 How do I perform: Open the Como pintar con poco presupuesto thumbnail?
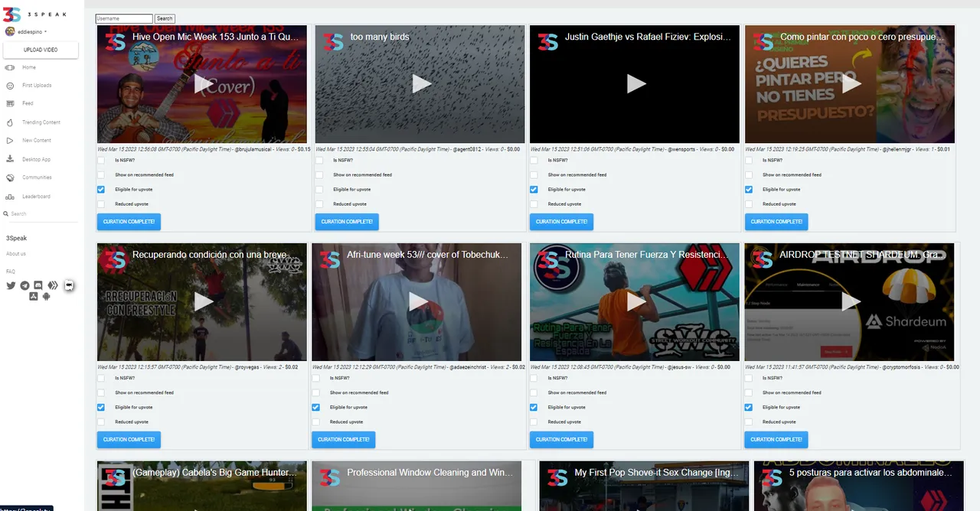coord(850,84)
